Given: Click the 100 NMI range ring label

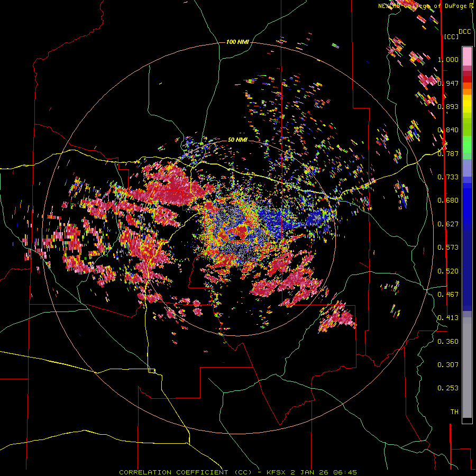Looking at the screenshot, I should point(237,42).
